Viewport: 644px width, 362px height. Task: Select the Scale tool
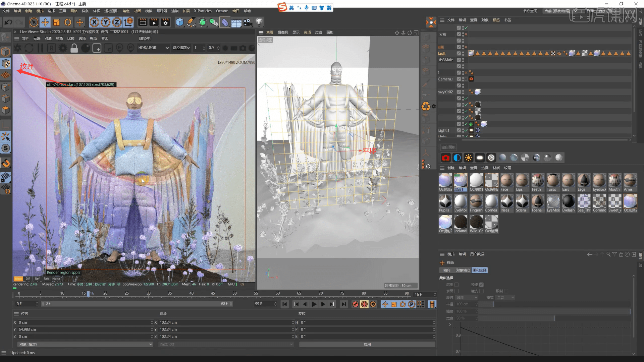56,22
